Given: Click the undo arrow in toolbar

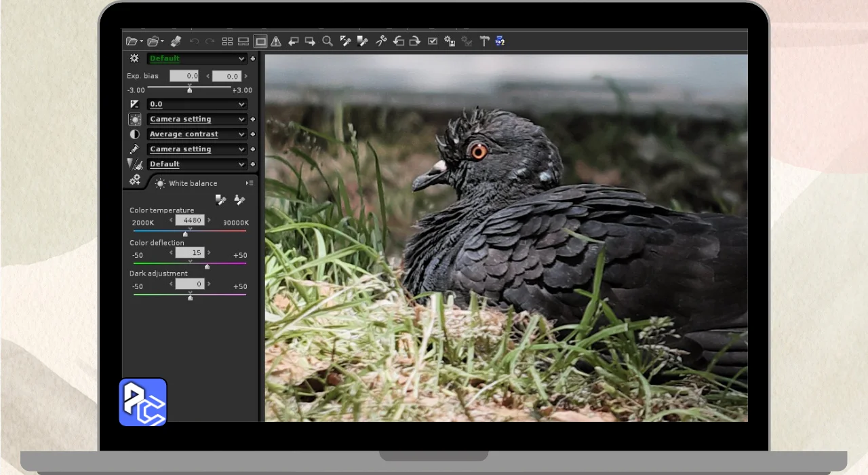Looking at the screenshot, I should (x=194, y=41).
